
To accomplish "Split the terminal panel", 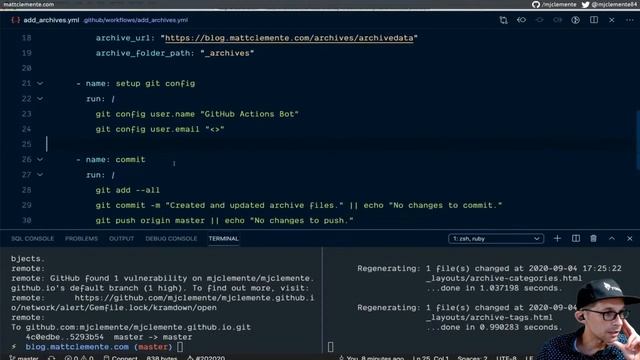I will [x=576, y=238].
